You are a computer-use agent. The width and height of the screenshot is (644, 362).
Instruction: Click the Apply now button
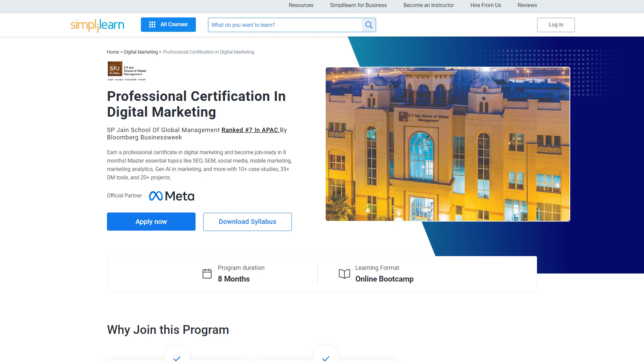[x=151, y=222]
